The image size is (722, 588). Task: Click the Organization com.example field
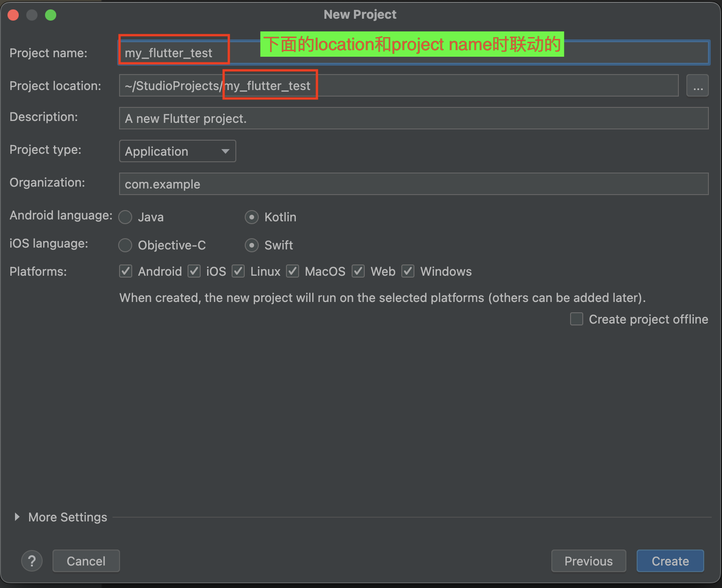(x=414, y=184)
